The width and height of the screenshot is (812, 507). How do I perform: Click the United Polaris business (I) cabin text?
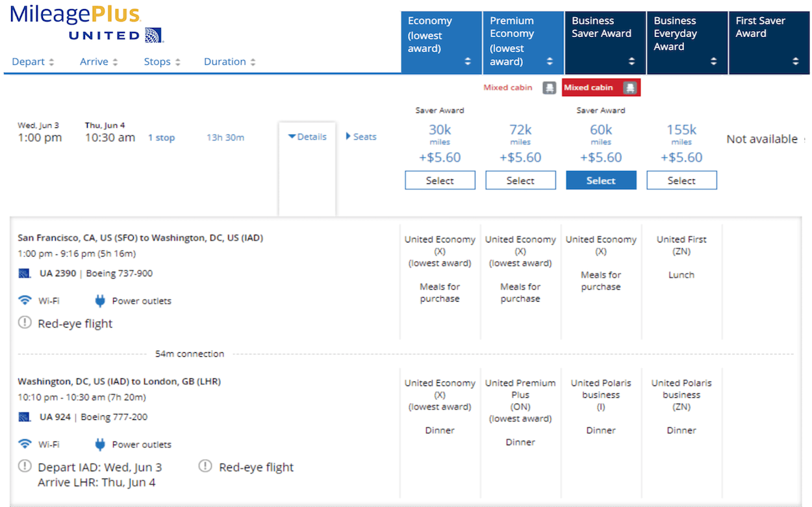tap(601, 395)
